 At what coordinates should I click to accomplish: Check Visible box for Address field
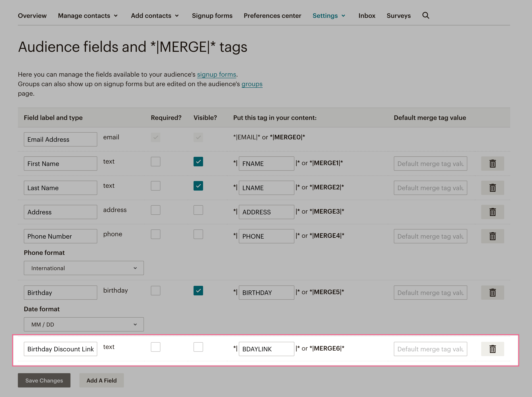[x=198, y=210]
